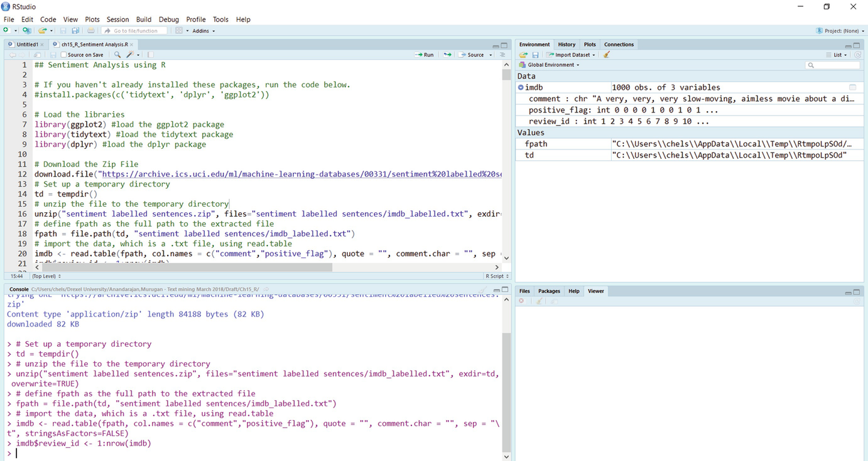Close the ch15_R_Sentiment Analysis.R tab
868x461 pixels.
tap(133, 45)
